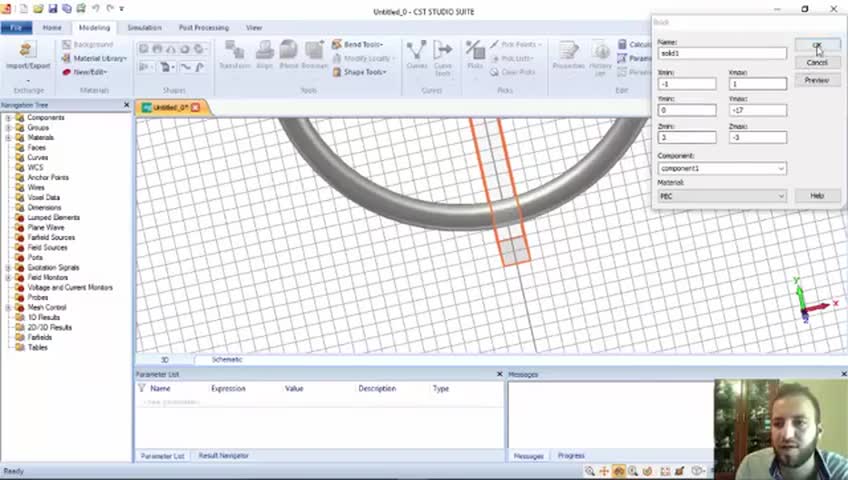Switch to the Progress tab
Screen dimensions: 848x480
click(x=571, y=456)
